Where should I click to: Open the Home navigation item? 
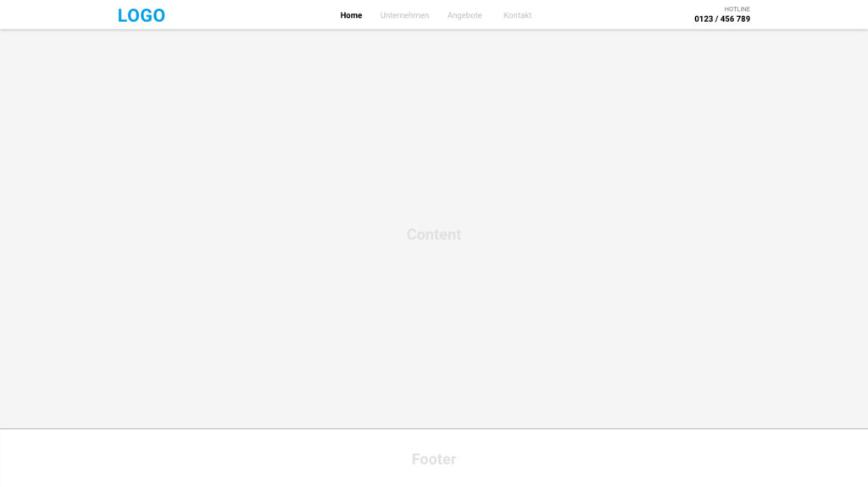pos(351,15)
